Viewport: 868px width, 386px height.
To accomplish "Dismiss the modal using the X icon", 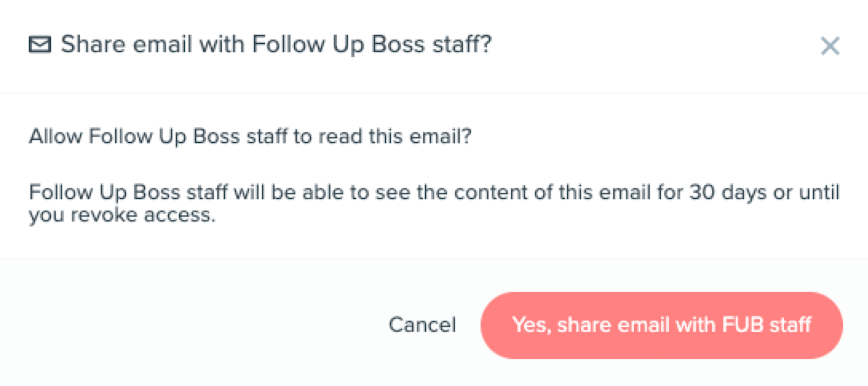I will tap(830, 45).
